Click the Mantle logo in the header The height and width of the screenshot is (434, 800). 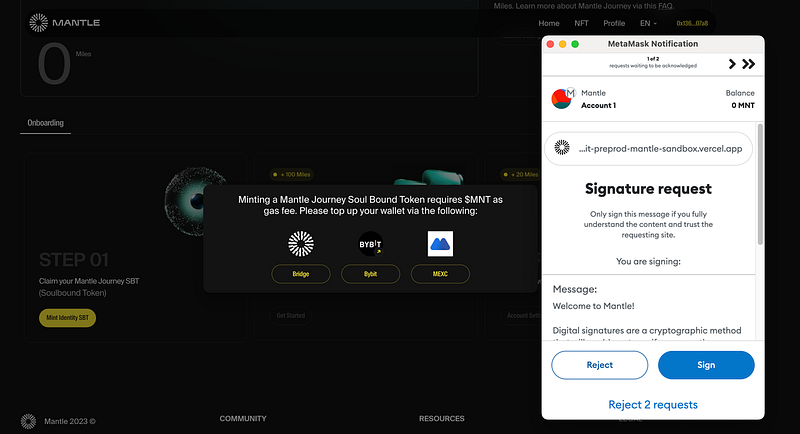pyautogui.click(x=64, y=23)
